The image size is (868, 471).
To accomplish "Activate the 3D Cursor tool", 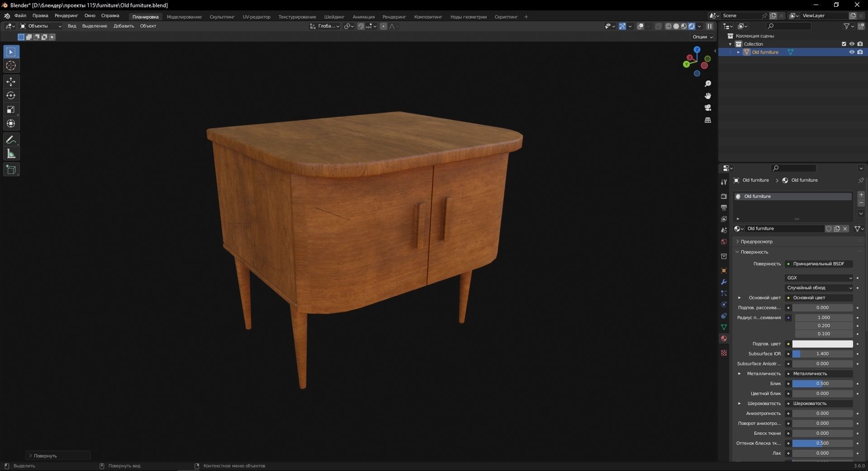I will [11, 66].
